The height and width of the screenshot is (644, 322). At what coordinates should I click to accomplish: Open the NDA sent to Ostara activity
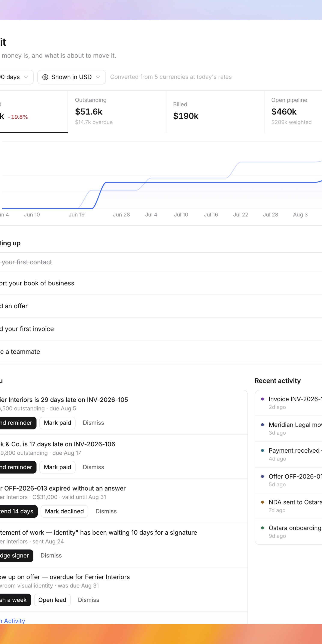click(x=289, y=506)
